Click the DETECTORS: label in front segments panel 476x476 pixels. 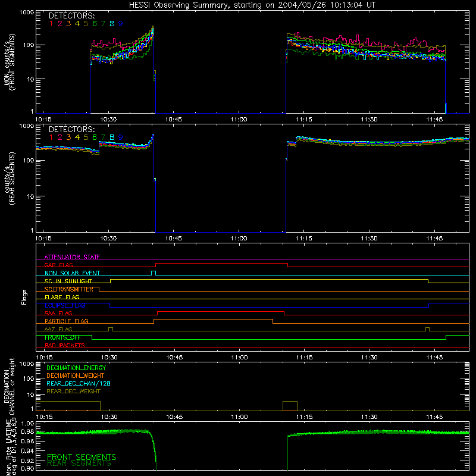(72, 15)
